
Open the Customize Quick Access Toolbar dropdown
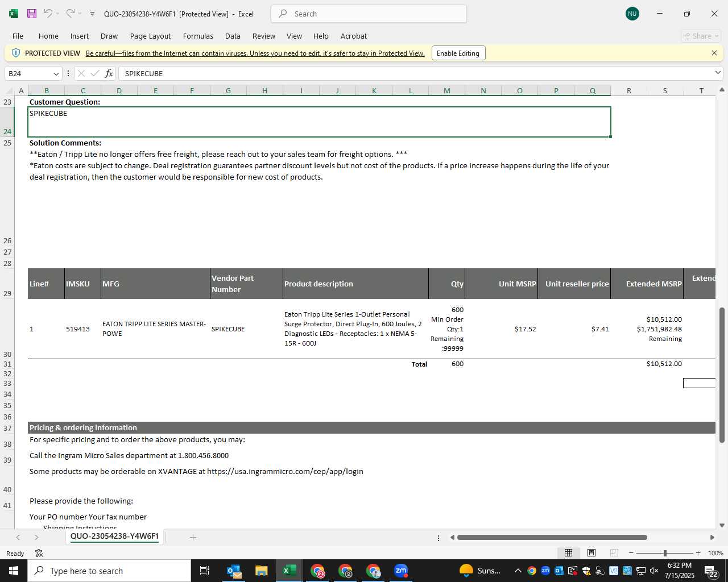click(x=92, y=14)
